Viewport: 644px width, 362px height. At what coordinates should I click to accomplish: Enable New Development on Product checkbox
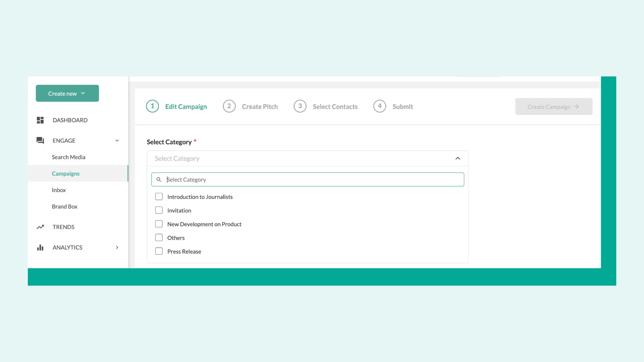tap(159, 224)
